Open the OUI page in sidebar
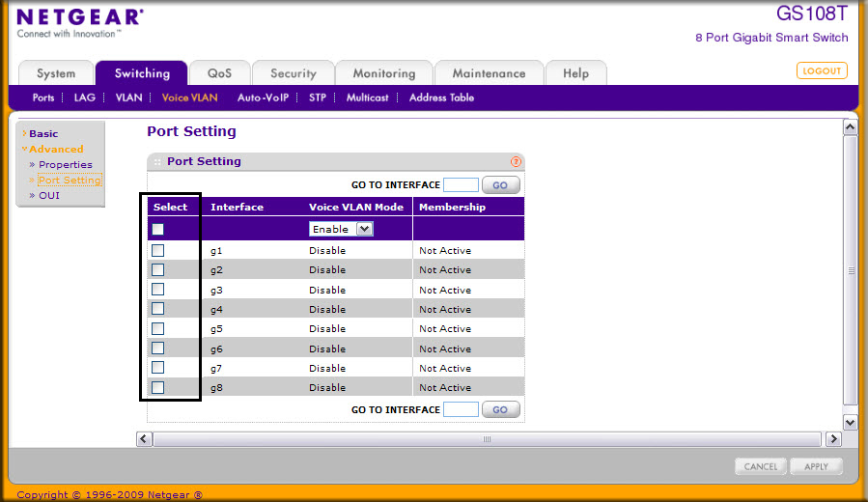 49,195
